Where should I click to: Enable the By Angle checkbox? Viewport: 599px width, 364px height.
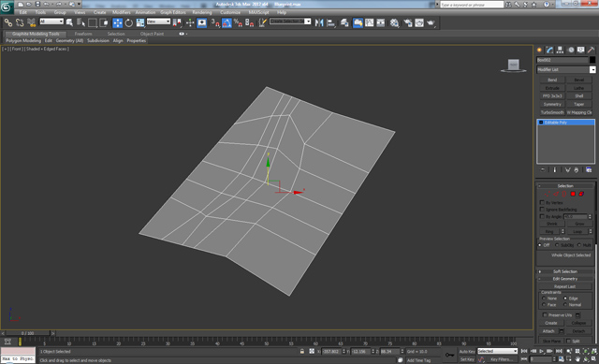tap(542, 216)
